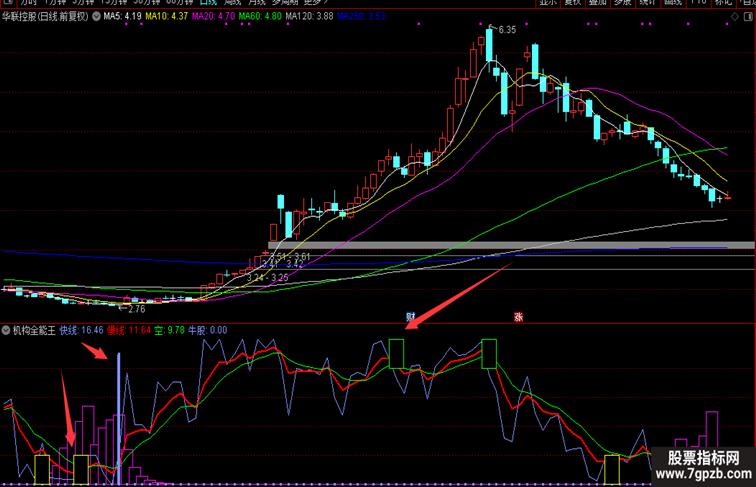Click the 6.35 high price label

click(x=507, y=30)
